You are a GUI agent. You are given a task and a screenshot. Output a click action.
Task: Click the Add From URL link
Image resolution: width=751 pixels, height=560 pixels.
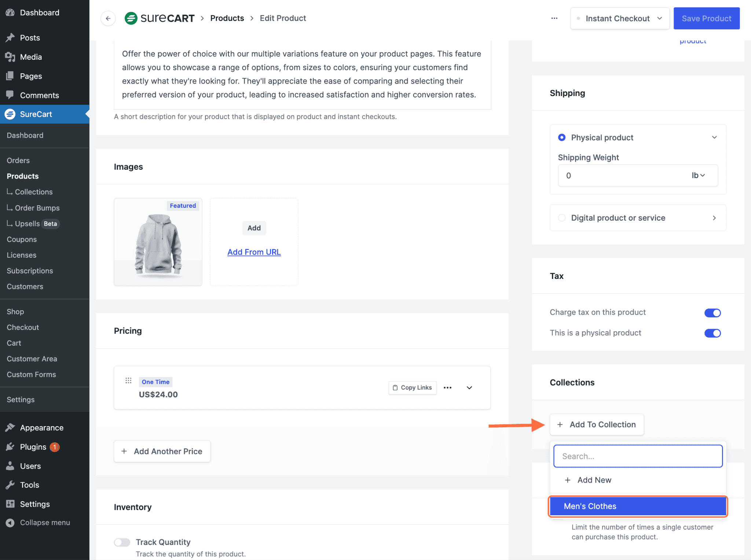(x=254, y=252)
